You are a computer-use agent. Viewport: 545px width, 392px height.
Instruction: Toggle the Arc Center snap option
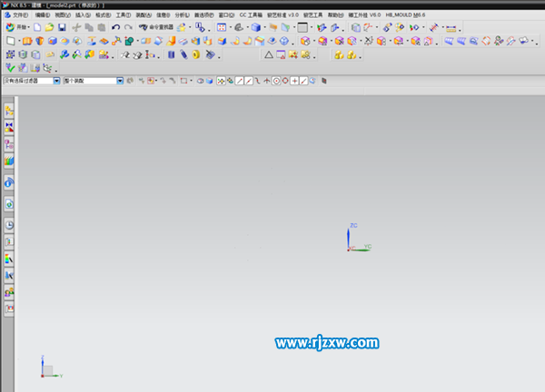click(276, 81)
